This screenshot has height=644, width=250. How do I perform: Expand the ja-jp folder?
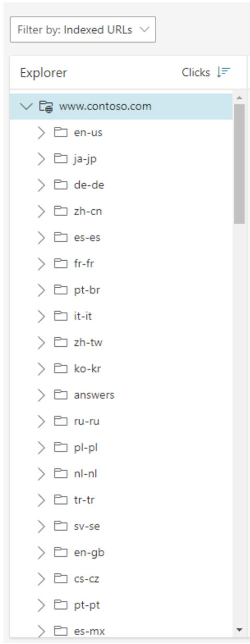(42, 159)
